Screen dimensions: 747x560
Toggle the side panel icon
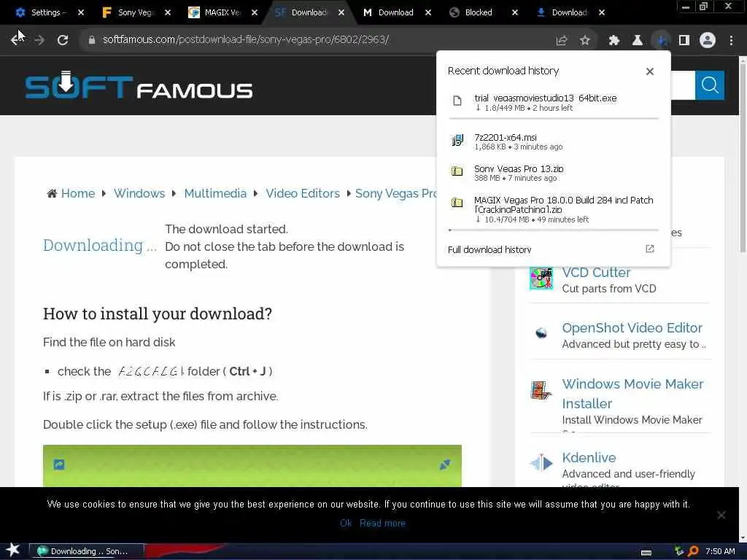[684, 41]
